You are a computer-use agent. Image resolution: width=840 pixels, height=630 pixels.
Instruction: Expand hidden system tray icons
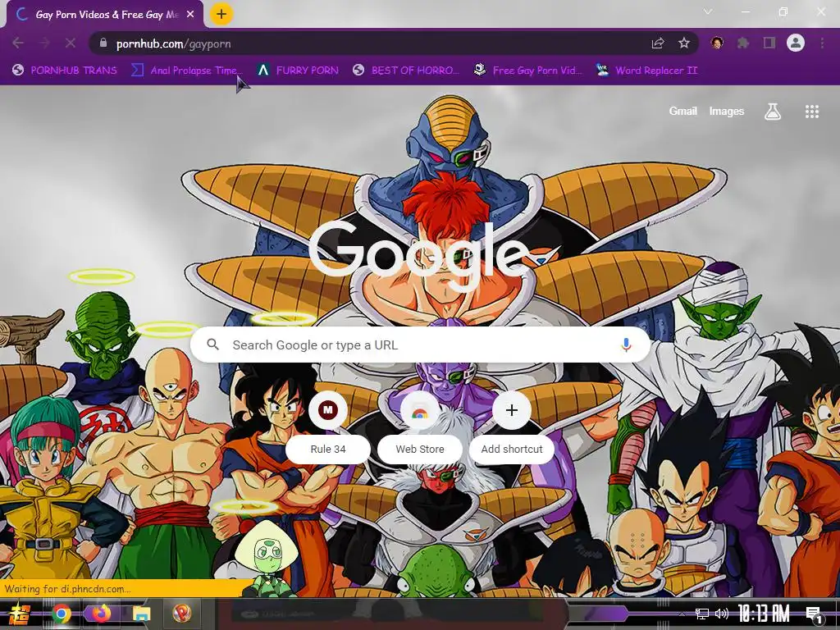pyautogui.click(x=682, y=614)
